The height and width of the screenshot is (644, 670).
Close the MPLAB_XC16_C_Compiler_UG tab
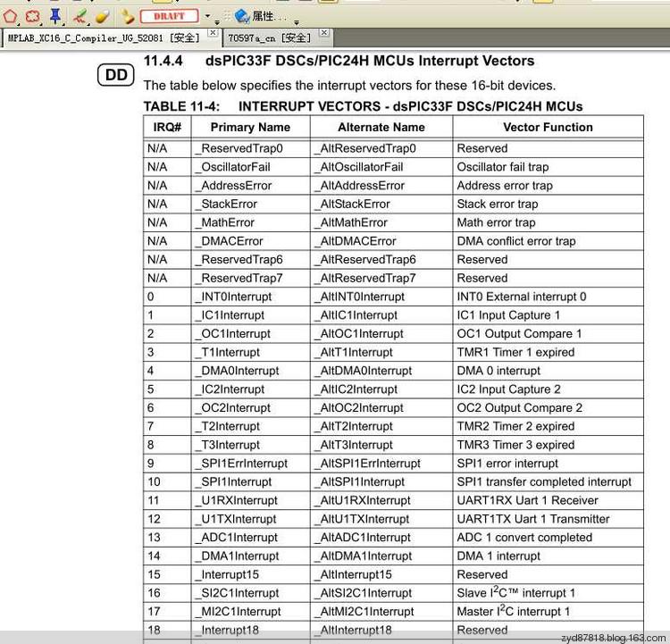pos(213,33)
